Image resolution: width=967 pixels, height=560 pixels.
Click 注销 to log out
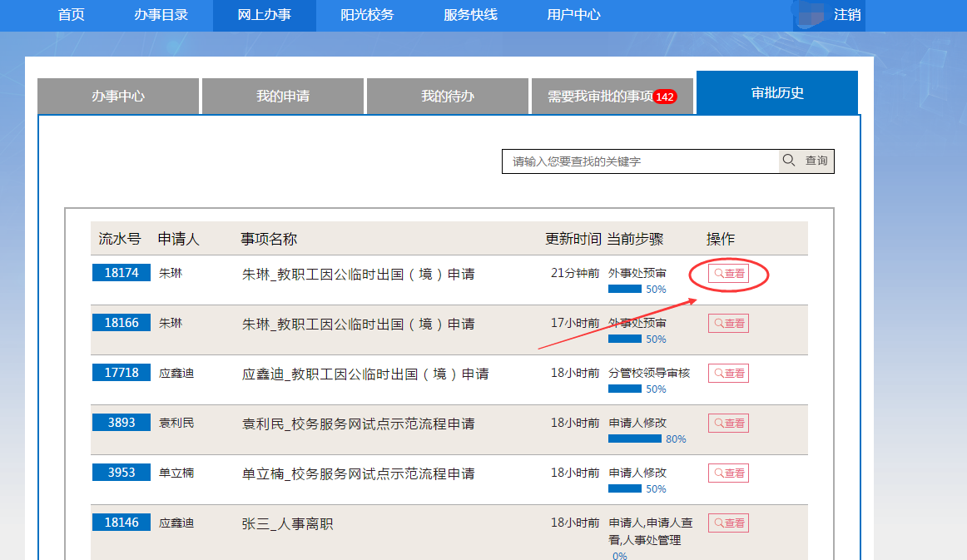(847, 15)
